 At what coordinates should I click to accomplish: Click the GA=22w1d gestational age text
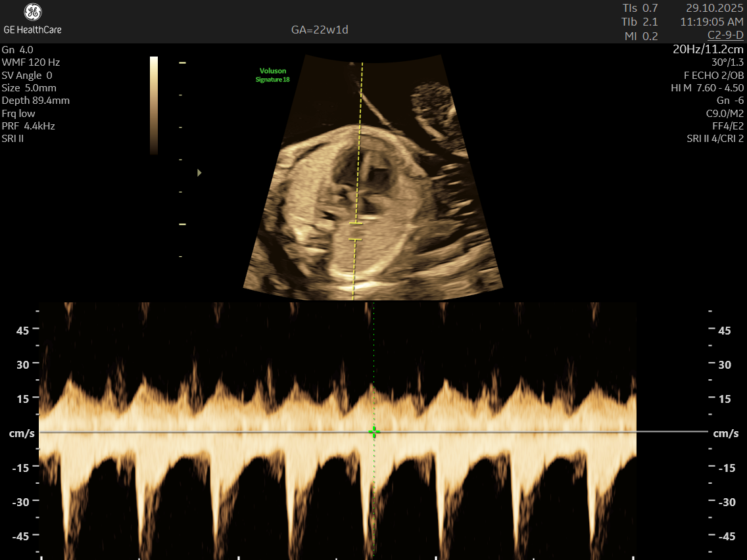point(320,30)
